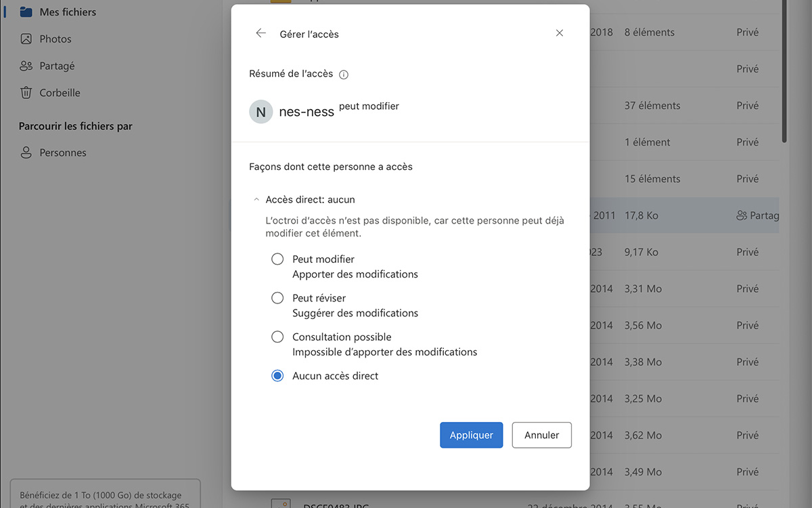The image size is (812, 508).
Task: Click the nes-ness avatar circle
Action: tap(261, 112)
